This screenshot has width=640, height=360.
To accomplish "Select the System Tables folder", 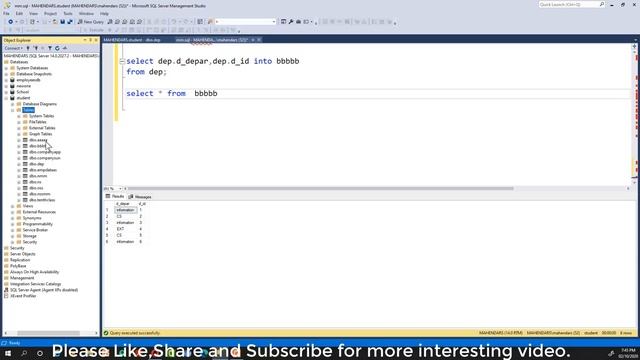I will [x=41, y=116].
